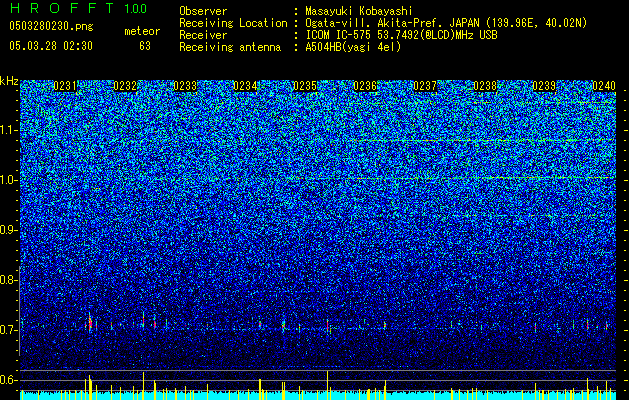Screen dimensions: 629x400
Task: Click the date stamp 05.03.28 02:30
Action: click(x=51, y=46)
